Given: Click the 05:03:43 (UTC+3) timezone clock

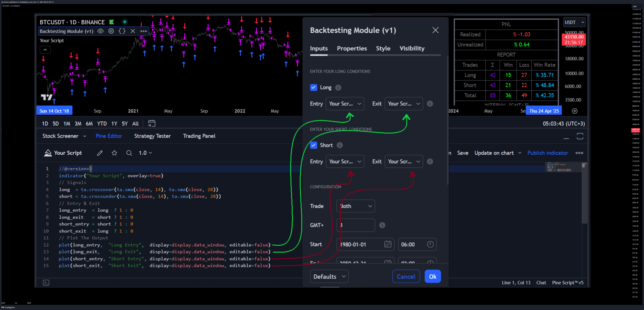Looking at the screenshot, I should click(x=564, y=124).
